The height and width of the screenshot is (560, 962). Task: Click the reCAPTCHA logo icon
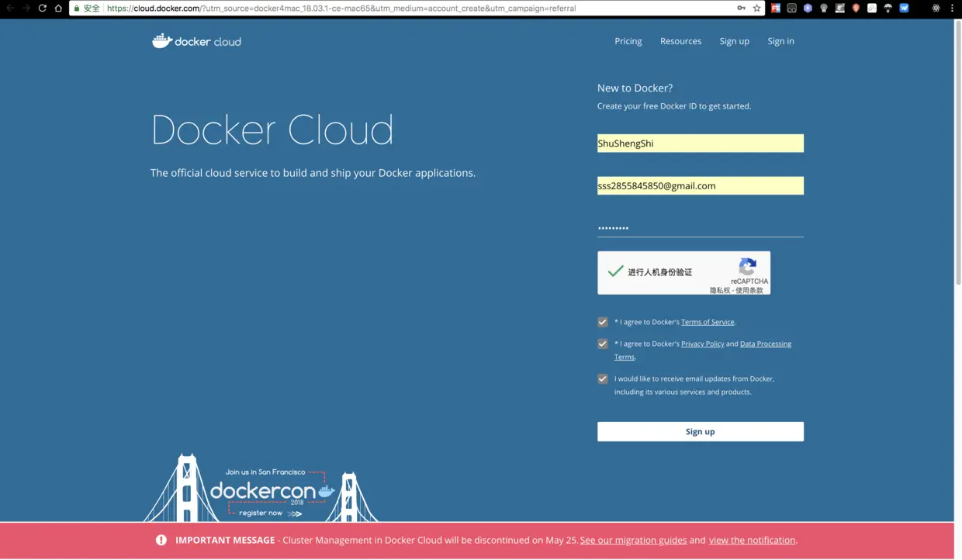click(747, 266)
